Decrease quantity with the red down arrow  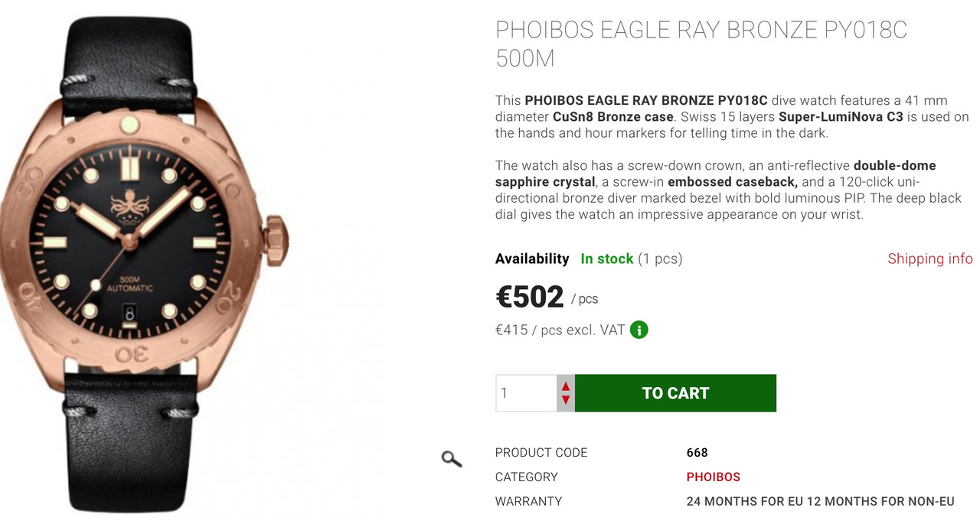566,400
